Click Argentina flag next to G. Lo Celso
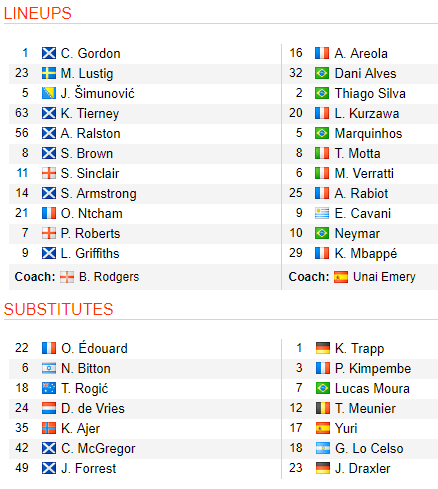Image resolution: width=438 pixels, height=489 pixels. [323, 448]
